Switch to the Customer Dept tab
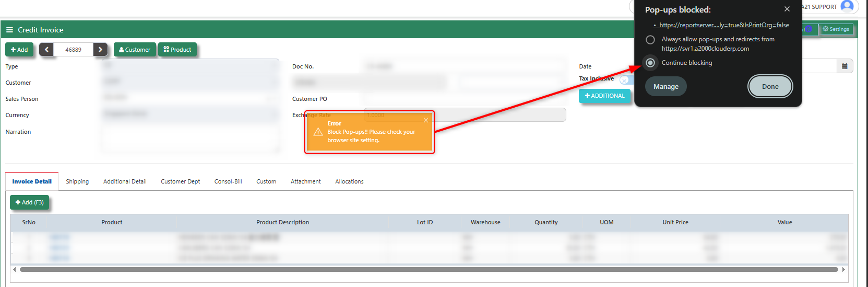 [181, 181]
